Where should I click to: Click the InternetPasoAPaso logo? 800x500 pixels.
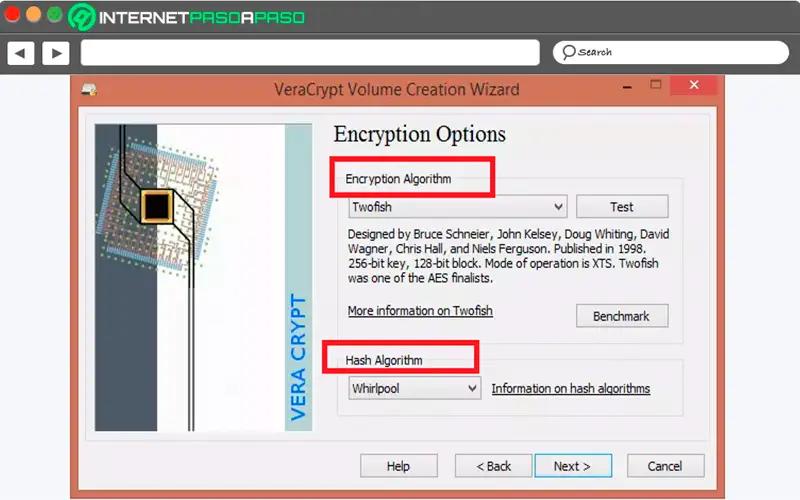[x=187, y=17]
